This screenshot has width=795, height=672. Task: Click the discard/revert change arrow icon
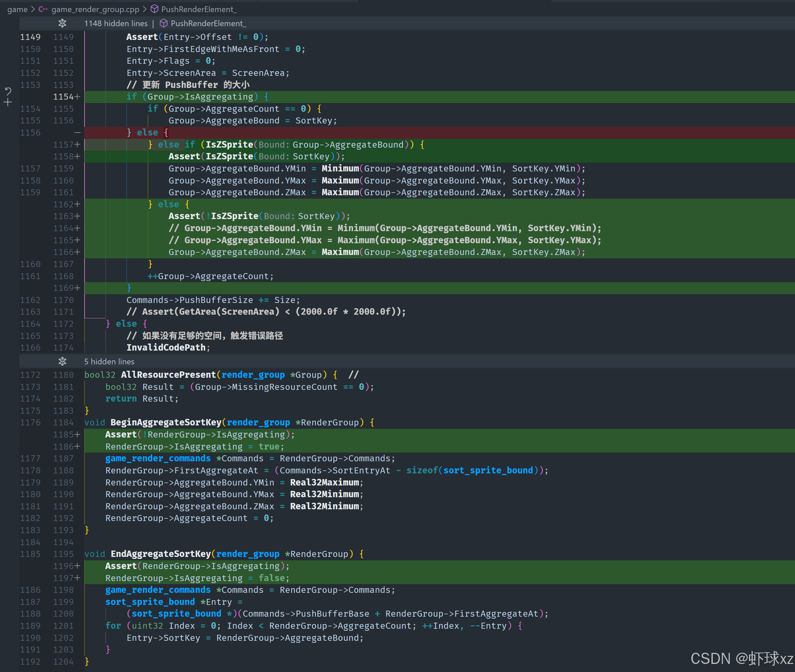click(x=8, y=92)
